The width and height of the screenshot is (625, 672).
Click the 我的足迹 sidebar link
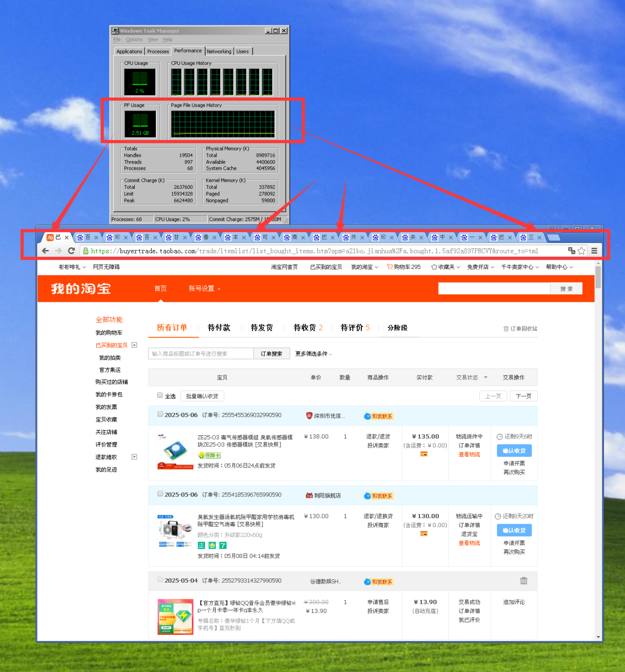pyautogui.click(x=106, y=469)
